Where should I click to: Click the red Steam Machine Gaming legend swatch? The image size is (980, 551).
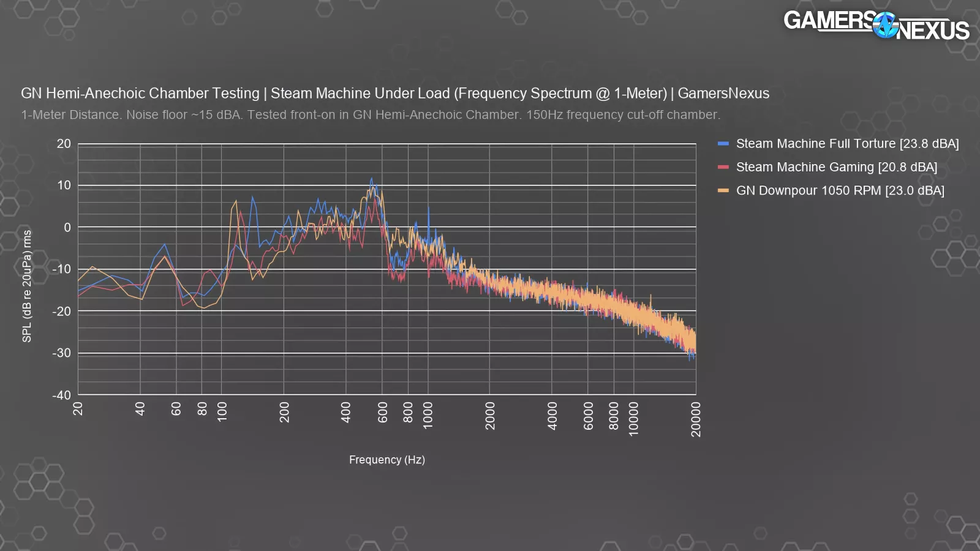pos(723,167)
